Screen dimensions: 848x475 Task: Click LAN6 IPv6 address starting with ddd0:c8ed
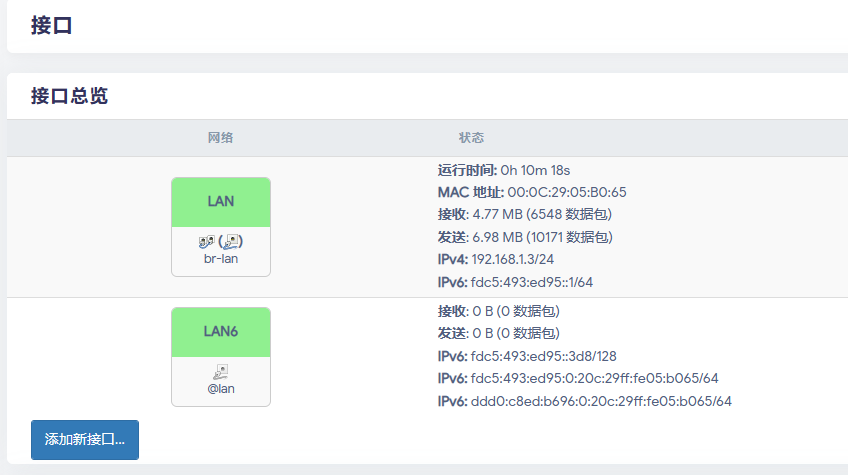pos(601,401)
